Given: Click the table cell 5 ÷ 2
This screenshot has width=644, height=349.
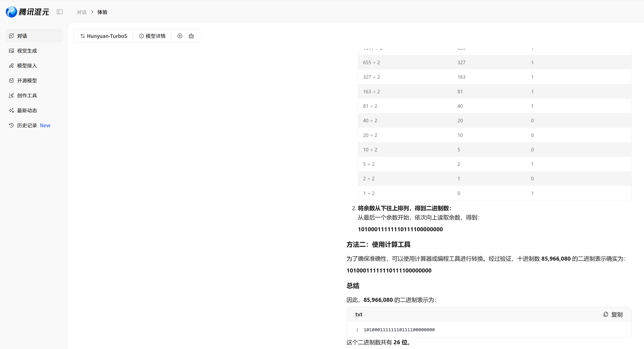Looking at the screenshot, I should coord(369,164).
